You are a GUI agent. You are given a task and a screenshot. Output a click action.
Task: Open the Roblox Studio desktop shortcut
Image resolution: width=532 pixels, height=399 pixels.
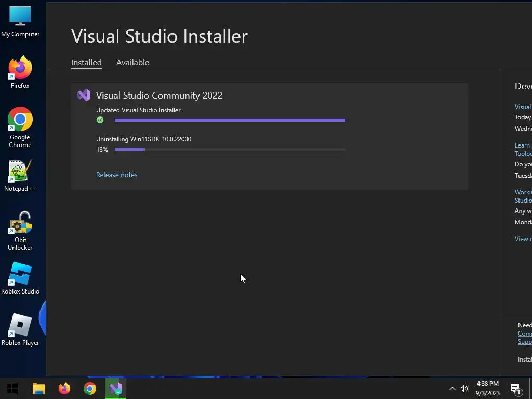tap(20, 278)
